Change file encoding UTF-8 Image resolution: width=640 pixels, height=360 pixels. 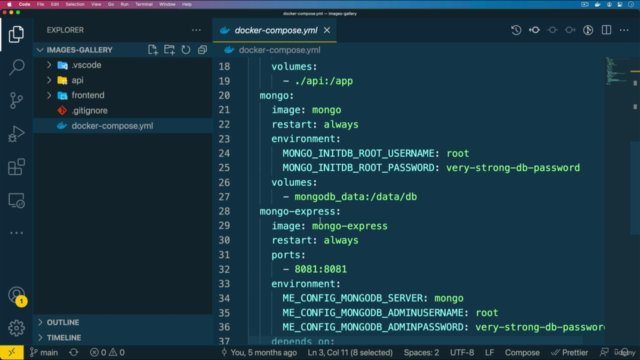click(x=462, y=353)
